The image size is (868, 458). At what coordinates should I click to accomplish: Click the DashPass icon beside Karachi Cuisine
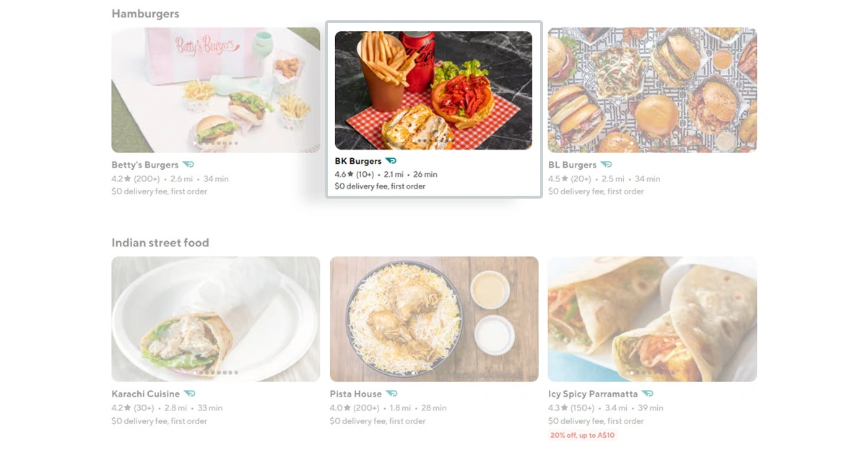190,394
